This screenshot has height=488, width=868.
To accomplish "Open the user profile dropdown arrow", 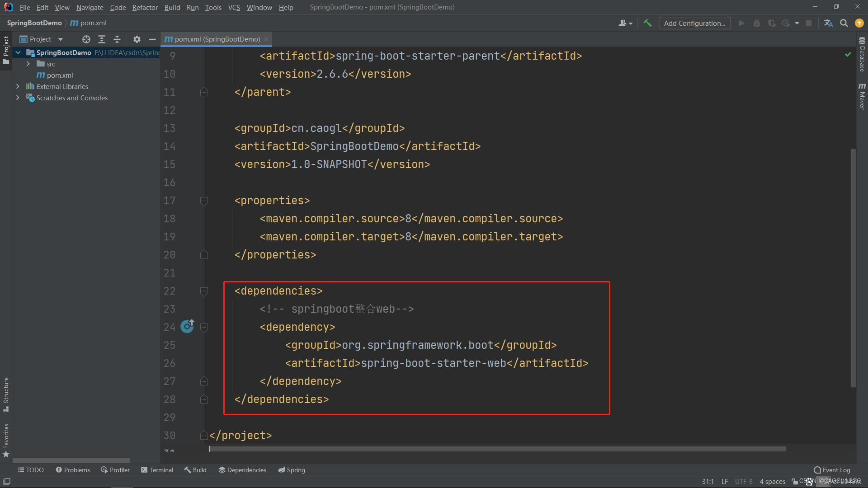I will click(631, 23).
